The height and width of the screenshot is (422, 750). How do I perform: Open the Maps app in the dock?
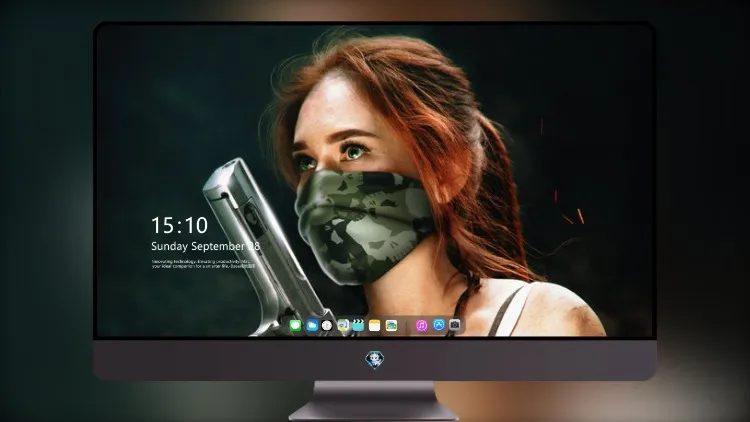[x=343, y=326]
